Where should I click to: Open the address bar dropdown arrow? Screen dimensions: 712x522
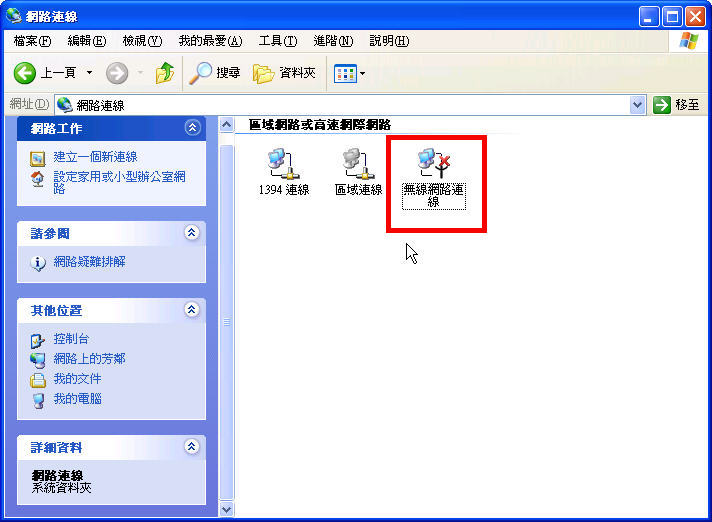(x=638, y=105)
